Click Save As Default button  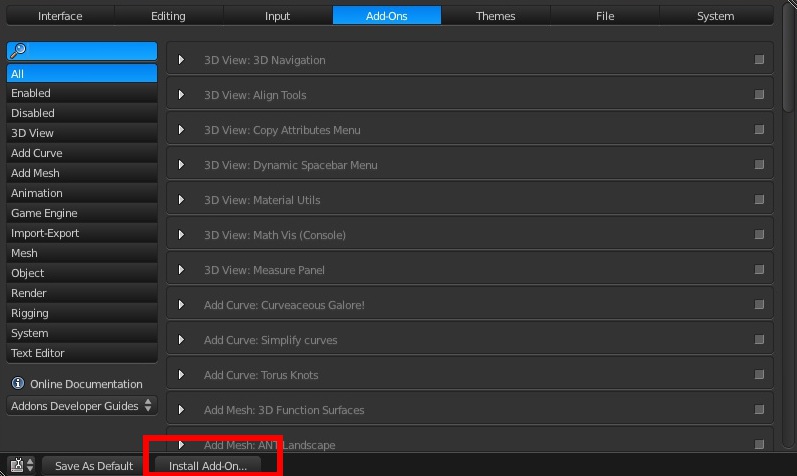tap(94, 466)
